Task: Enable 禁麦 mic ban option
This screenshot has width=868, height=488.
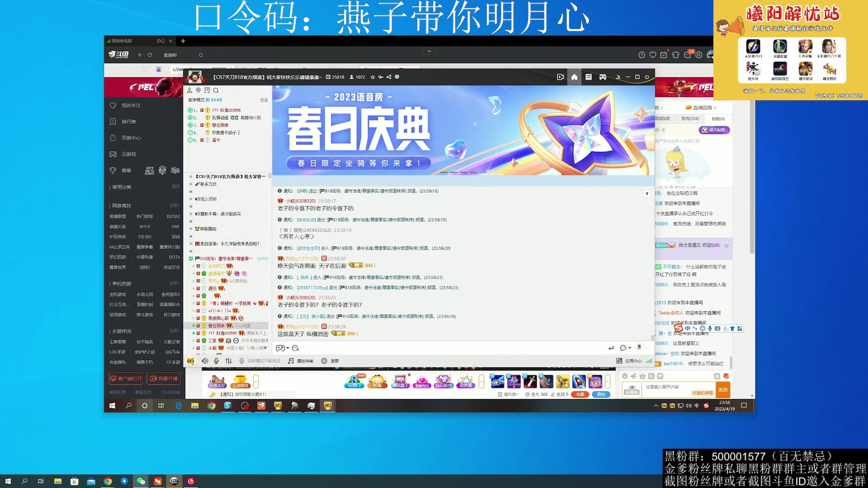Action: (264, 100)
